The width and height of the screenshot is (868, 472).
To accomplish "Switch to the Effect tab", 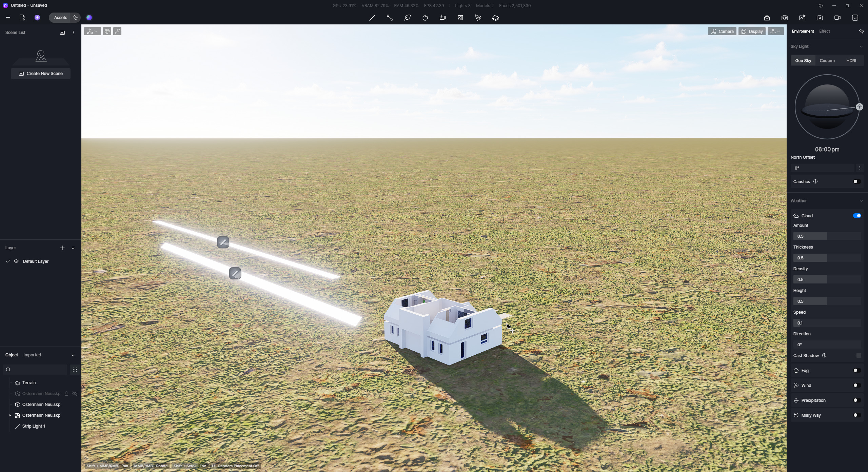I will 824,31.
